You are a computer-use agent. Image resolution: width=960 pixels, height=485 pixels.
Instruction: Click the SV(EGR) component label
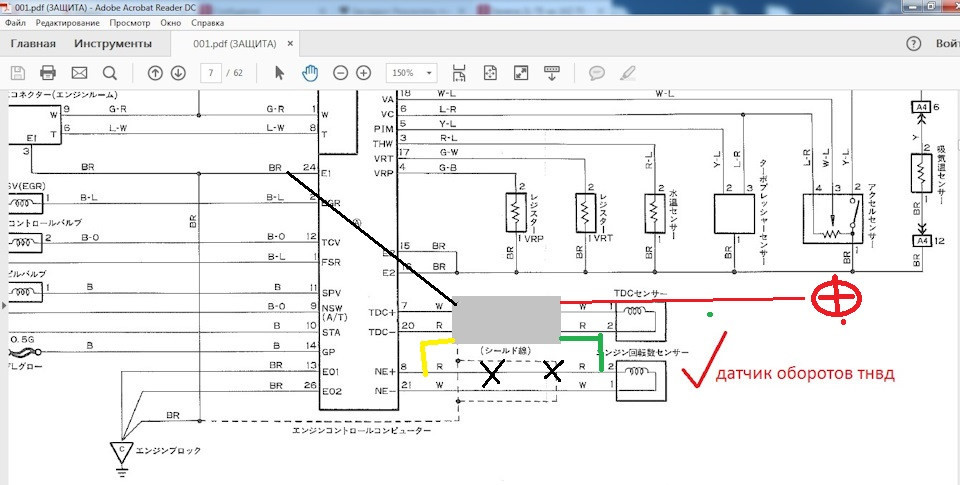tap(26, 186)
